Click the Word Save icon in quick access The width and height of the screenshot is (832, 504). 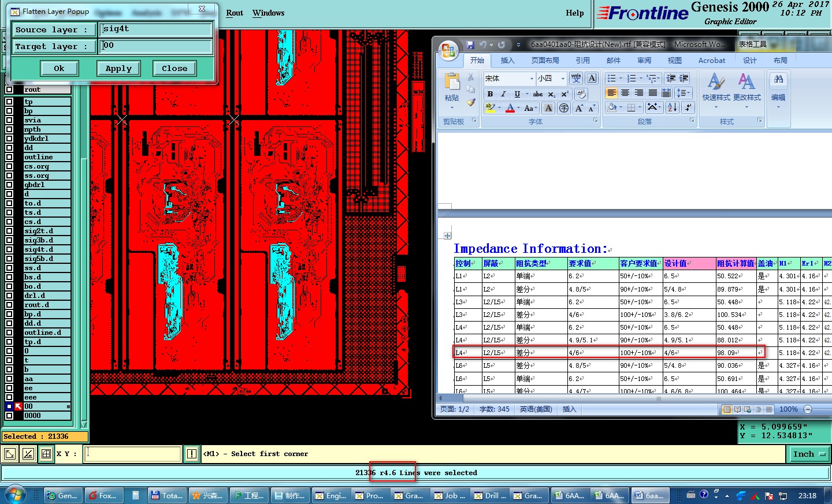coord(470,44)
